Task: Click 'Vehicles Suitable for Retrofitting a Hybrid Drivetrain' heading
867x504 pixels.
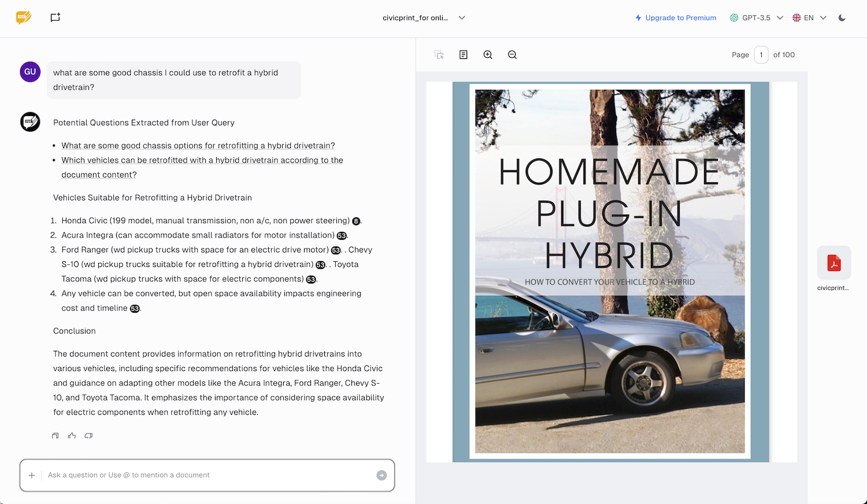Action: 153,198
